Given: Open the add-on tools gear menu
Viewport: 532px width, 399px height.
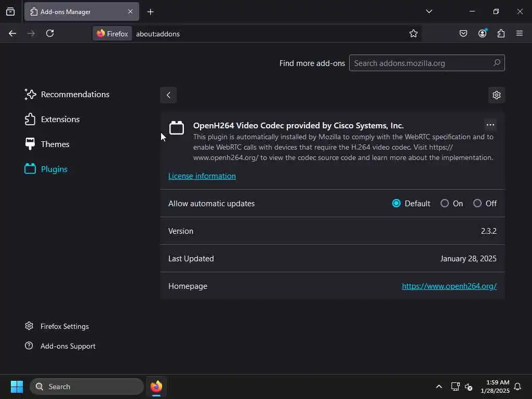Looking at the screenshot, I should [496, 95].
